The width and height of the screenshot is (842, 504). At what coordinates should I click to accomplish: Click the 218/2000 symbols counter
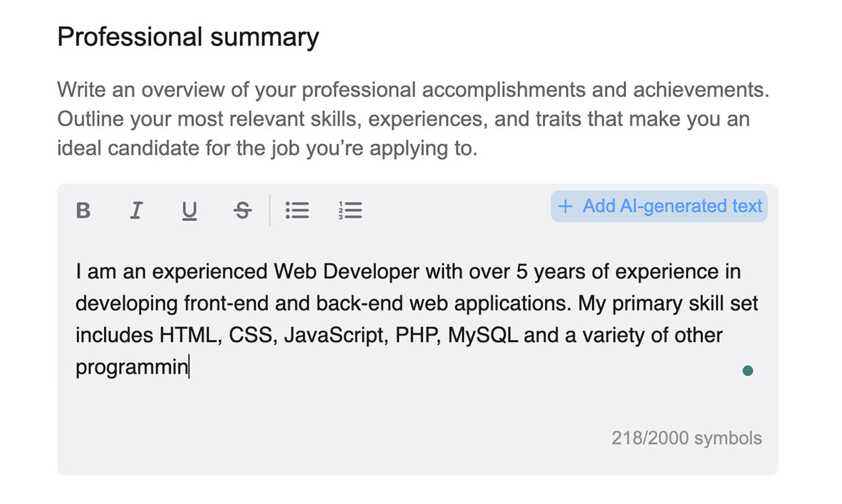[x=687, y=438]
